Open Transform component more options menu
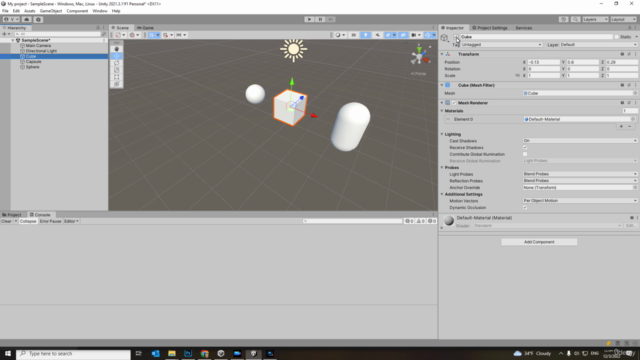This screenshot has width=640, height=360. click(x=636, y=54)
